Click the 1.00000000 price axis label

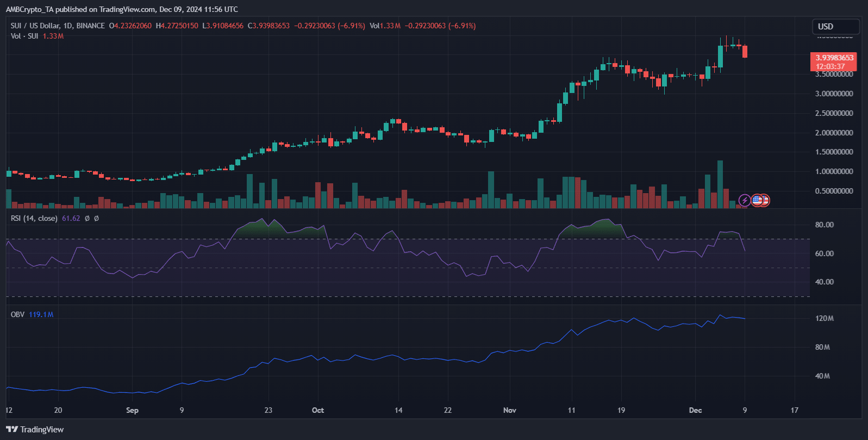(834, 171)
